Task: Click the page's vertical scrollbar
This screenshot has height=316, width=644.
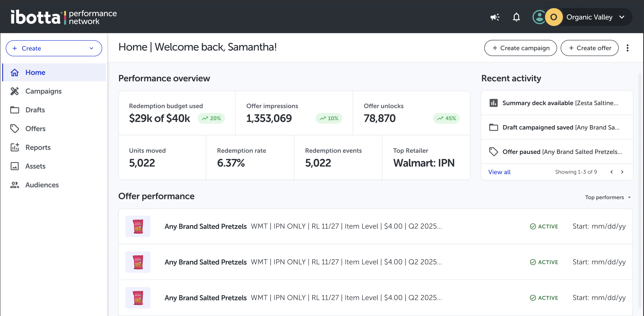Action: pyautogui.click(x=640, y=189)
